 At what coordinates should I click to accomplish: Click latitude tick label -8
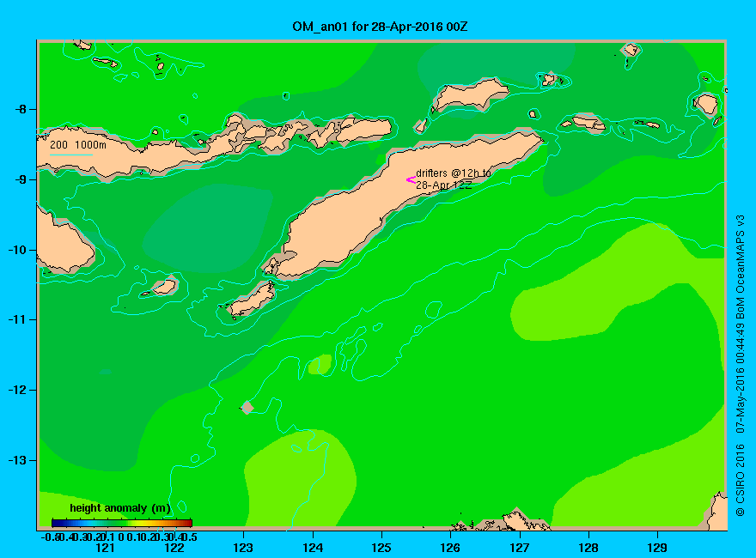(x=20, y=109)
